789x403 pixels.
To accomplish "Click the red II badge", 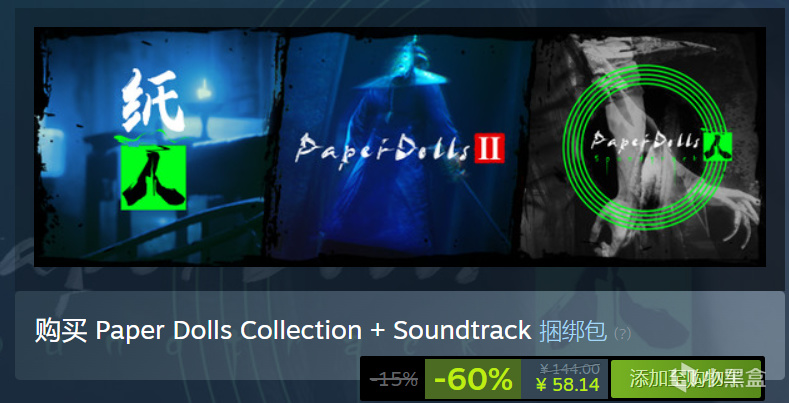I will (489, 148).
